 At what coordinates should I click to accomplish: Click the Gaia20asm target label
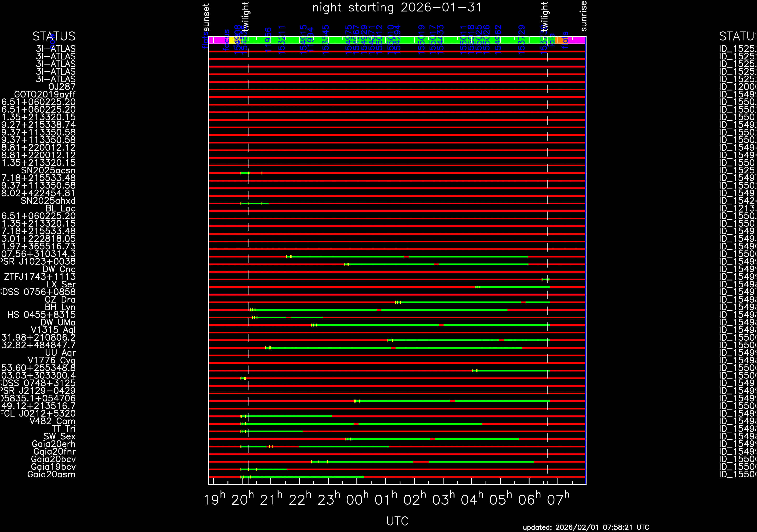click(51, 474)
